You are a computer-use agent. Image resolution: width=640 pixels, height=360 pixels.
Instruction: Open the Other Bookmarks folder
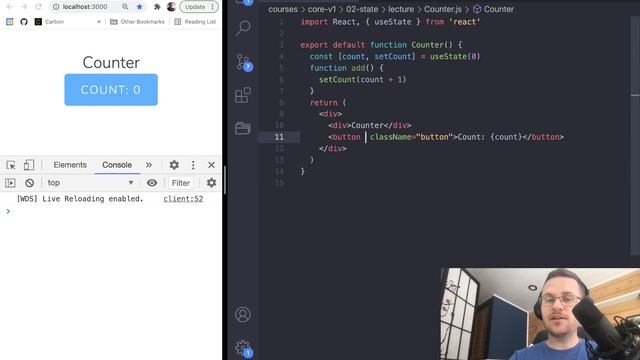(138, 22)
